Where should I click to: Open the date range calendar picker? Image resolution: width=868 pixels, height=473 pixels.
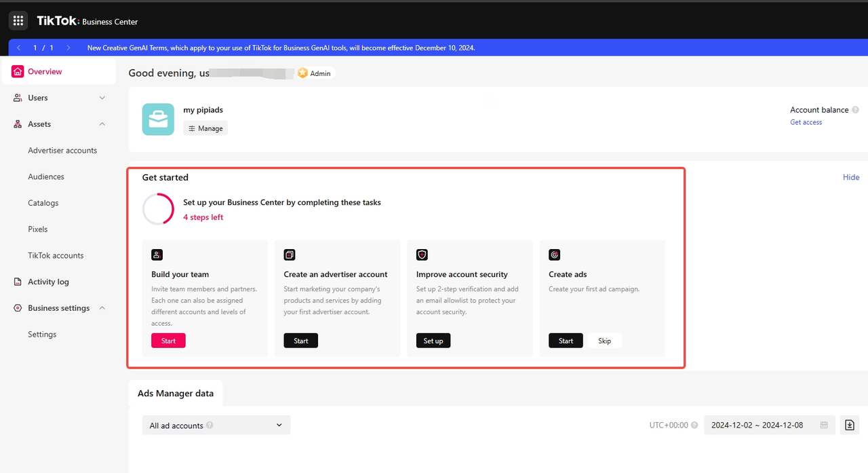(823, 424)
